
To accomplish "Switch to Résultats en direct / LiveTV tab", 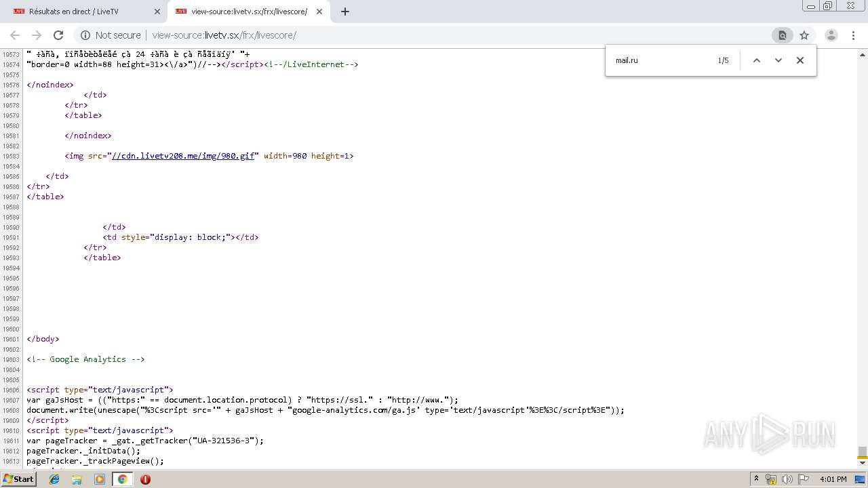I will (x=85, y=12).
